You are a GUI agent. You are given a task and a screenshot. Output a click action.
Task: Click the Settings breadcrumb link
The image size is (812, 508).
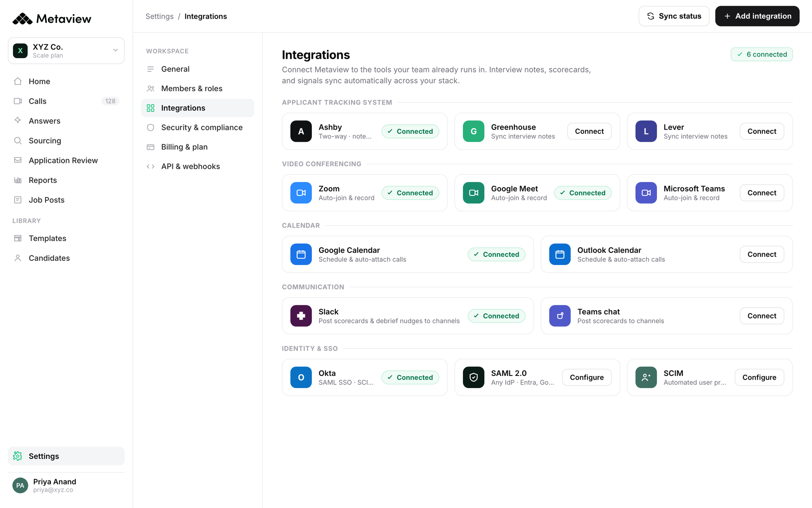click(x=160, y=16)
